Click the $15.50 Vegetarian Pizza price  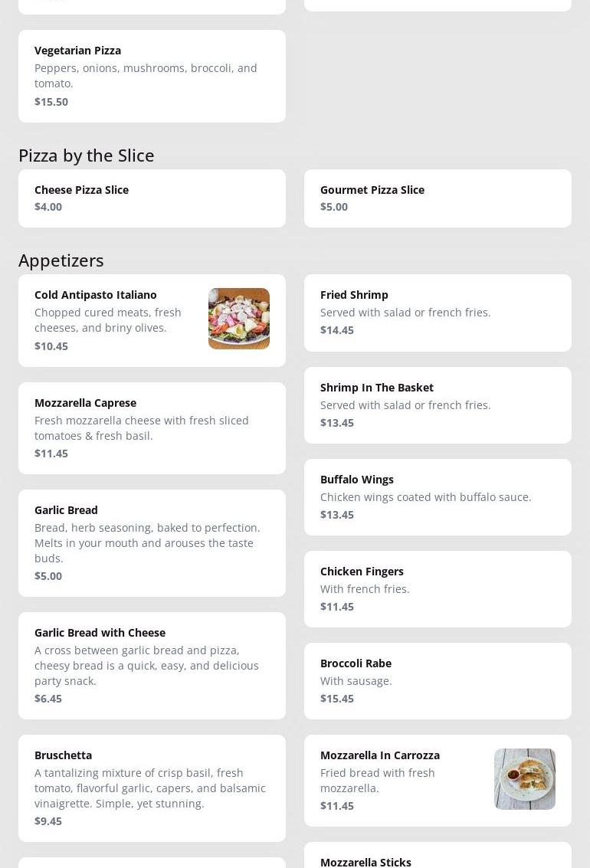pyautogui.click(x=51, y=102)
